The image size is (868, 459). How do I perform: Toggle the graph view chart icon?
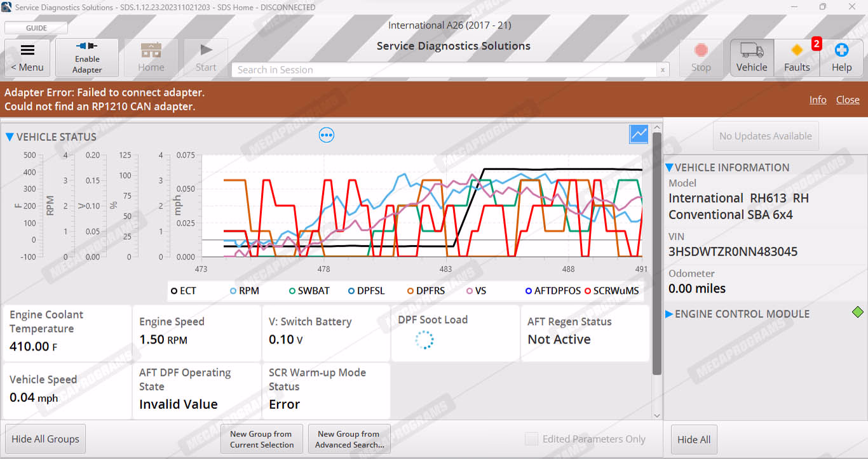pyautogui.click(x=639, y=134)
